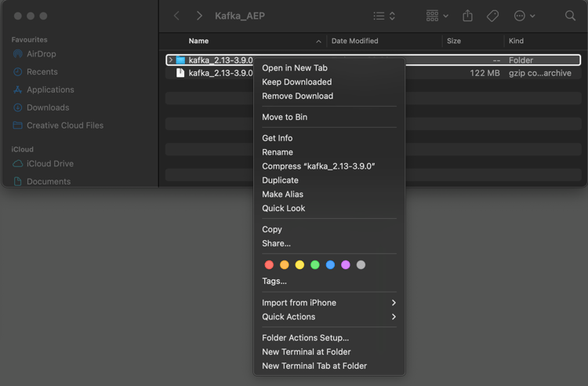Click the Folder kind text in first row
This screenshot has height=386, width=588.
(x=521, y=60)
